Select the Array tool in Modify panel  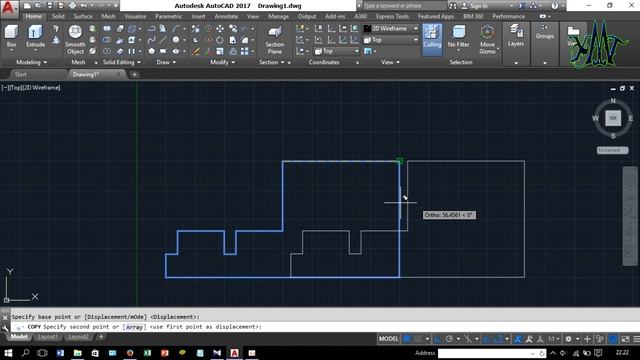tap(244, 51)
